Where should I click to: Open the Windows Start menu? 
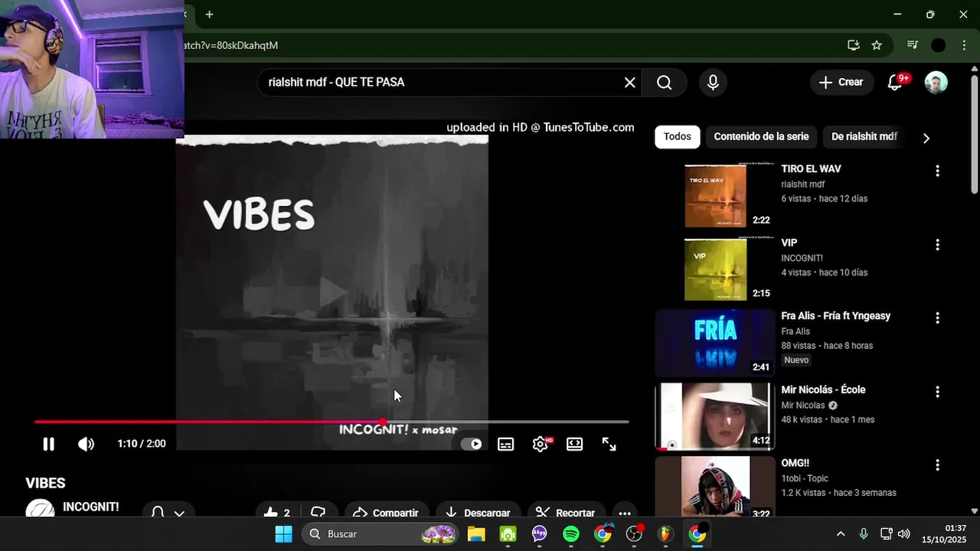283,534
